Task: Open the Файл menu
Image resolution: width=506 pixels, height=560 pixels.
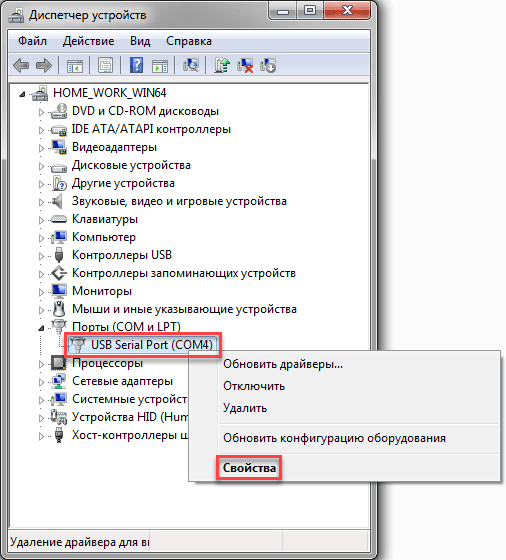Action: pos(32,41)
